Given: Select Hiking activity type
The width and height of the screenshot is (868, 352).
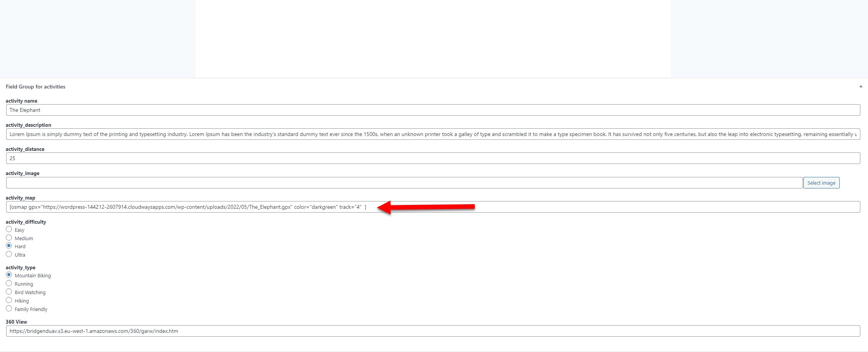Looking at the screenshot, I should pyautogui.click(x=9, y=300).
